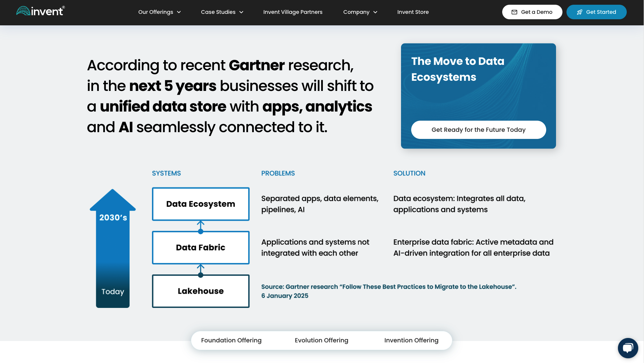
Task: Expand the Company chevron
Action: coord(375,12)
